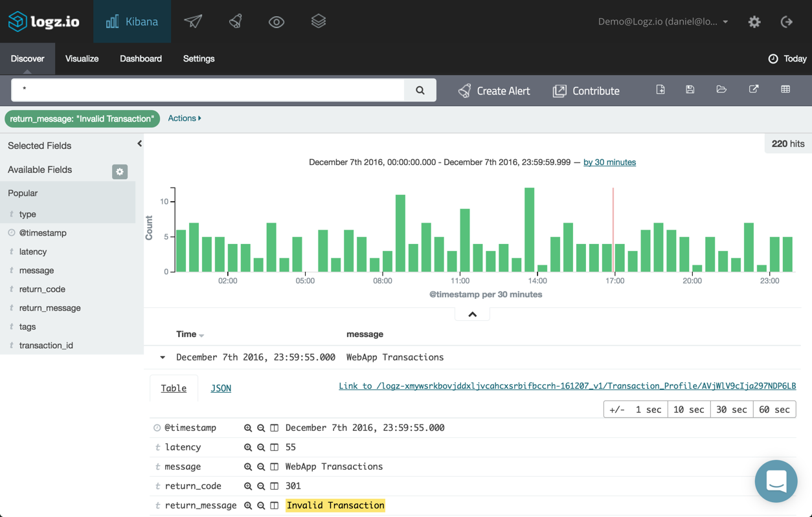Click the rocket icon in top navigation

(x=236, y=21)
